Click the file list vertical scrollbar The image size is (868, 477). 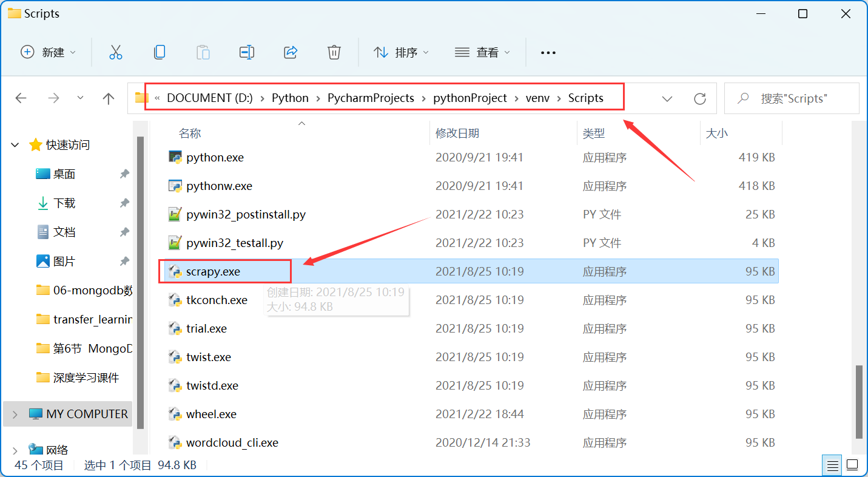point(859,401)
